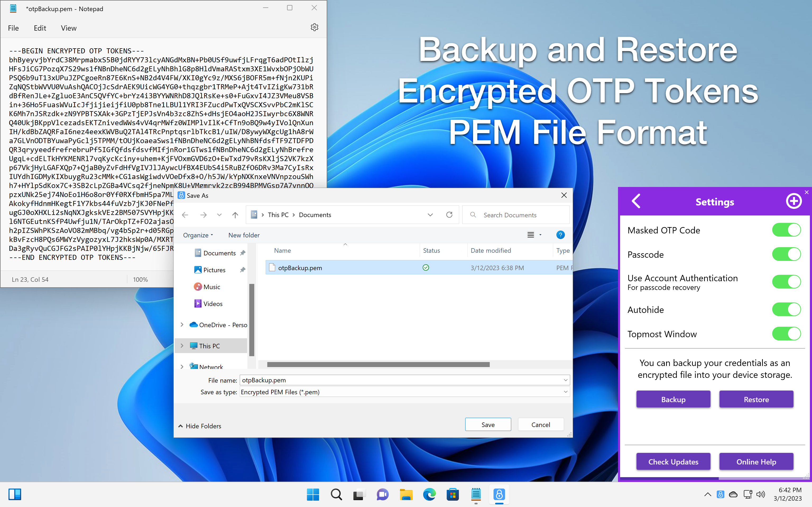Go up one folder level

235,215
